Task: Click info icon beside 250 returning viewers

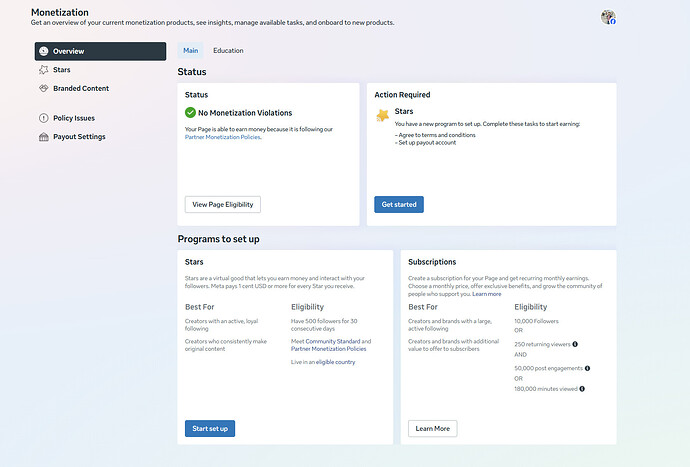Action: [574, 344]
